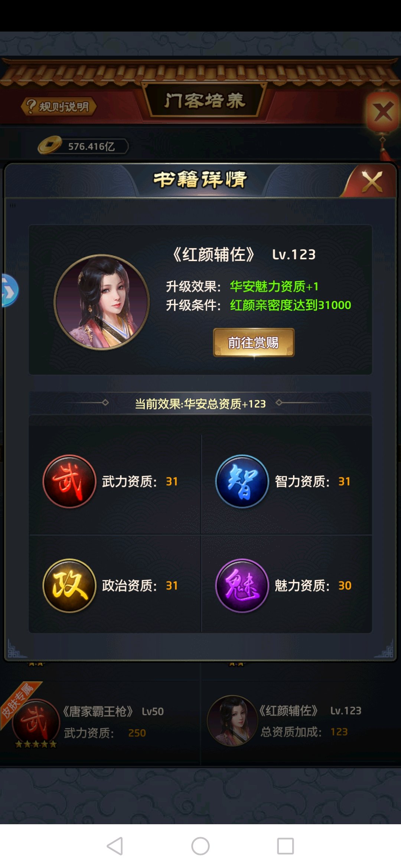The width and height of the screenshot is (401, 868).
Task: Click the question mark 规则说明 rules icon
Action: click(x=59, y=106)
